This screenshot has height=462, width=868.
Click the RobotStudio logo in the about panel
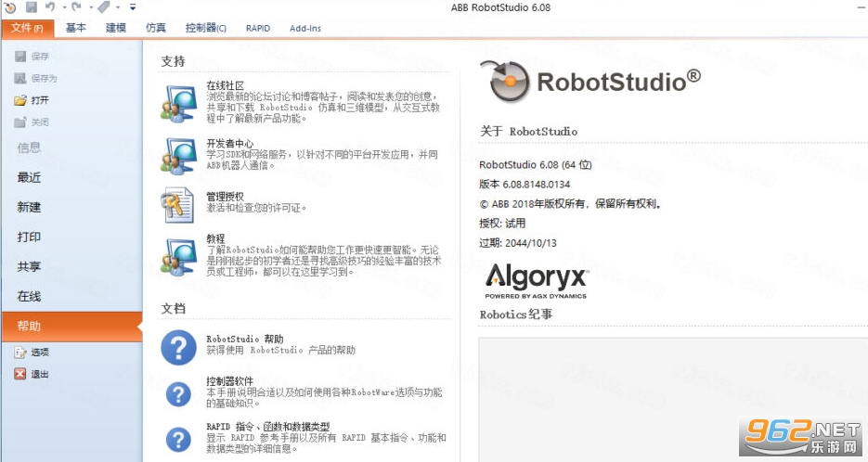point(590,82)
